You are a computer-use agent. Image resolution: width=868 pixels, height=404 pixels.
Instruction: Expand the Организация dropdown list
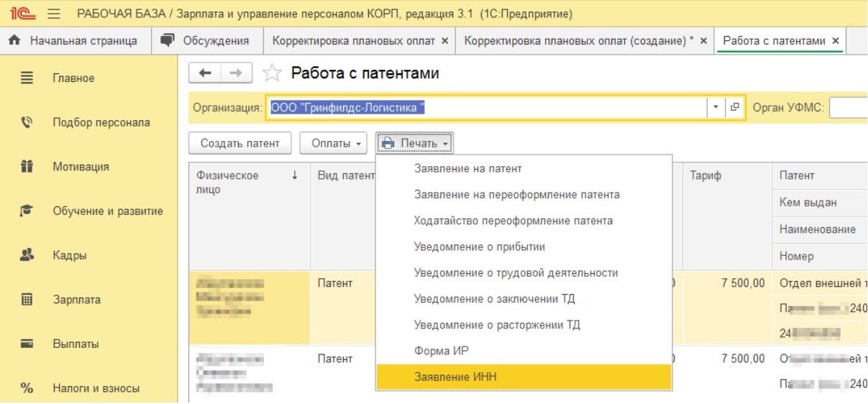point(716,107)
